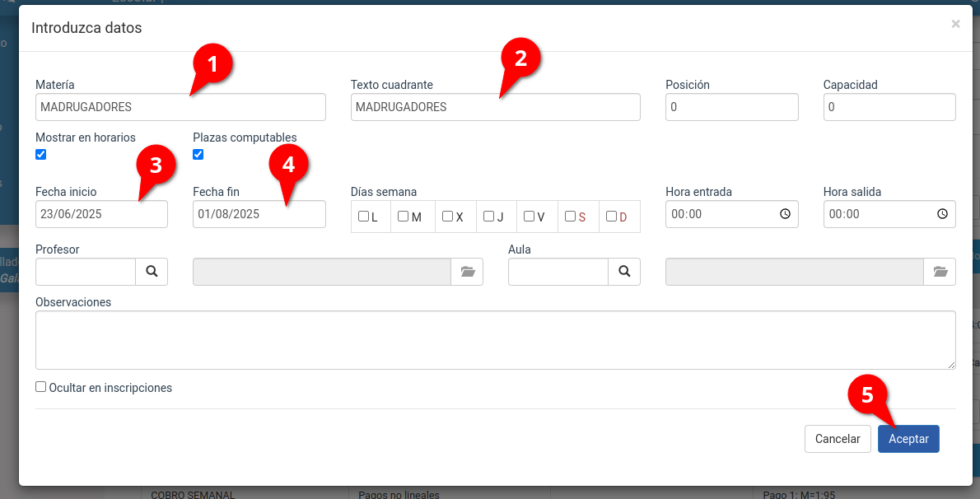Focus the Observaciones text area
980x499 pixels.
[x=494, y=339]
